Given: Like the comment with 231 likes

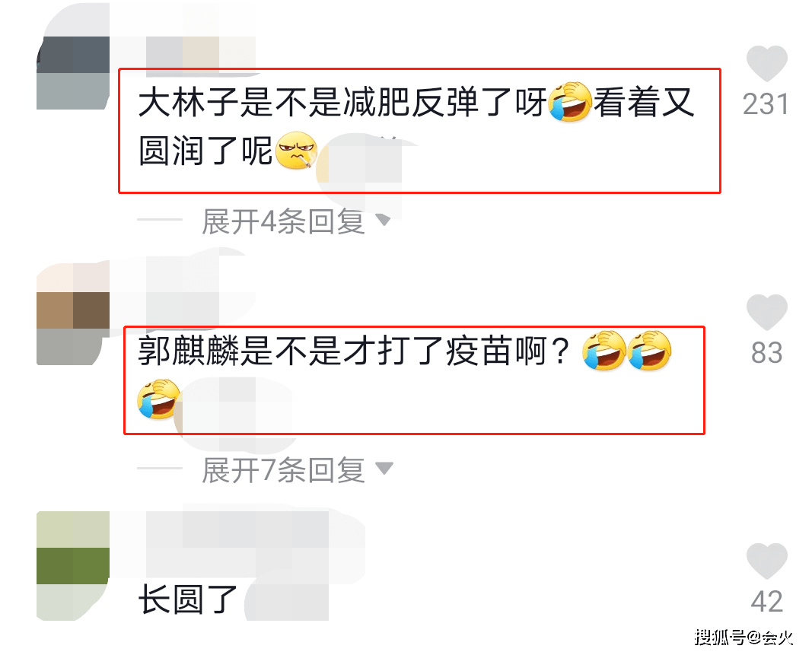Looking at the screenshot, I should tap(766, 64).
